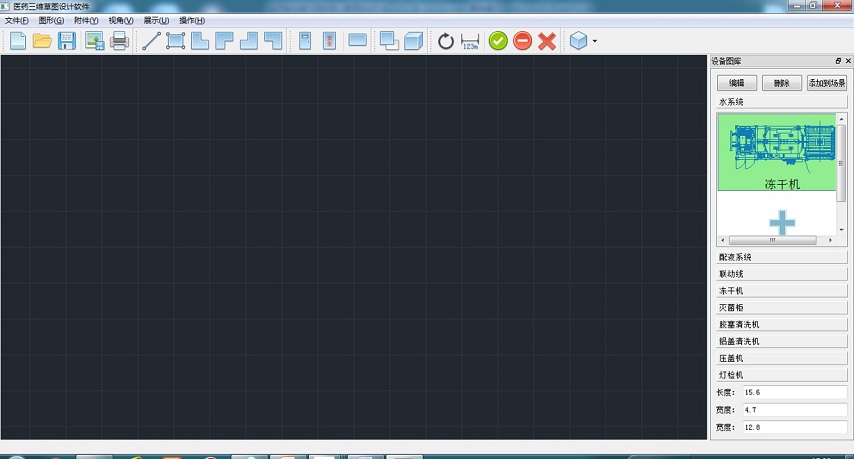The height and width of the screenshot is (459, 854).
Task: Click the rotate arrow icon
Action: pyautogui.click(x=446, y=41)
